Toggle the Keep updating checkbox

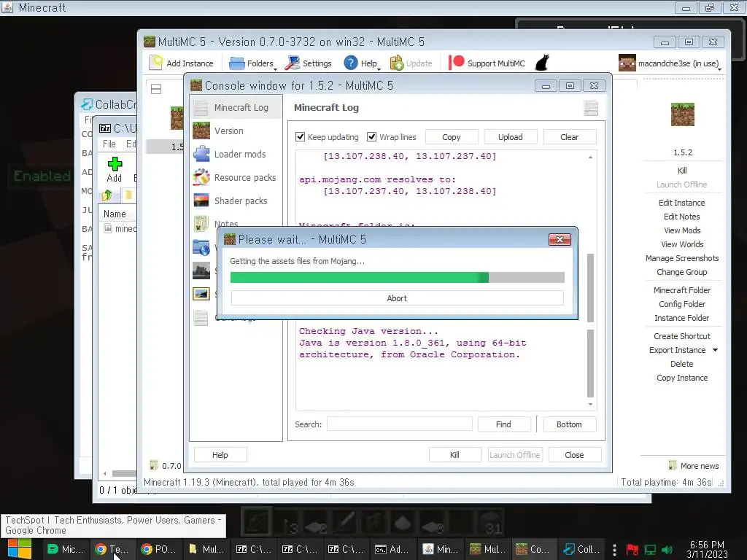coord(300,137)
